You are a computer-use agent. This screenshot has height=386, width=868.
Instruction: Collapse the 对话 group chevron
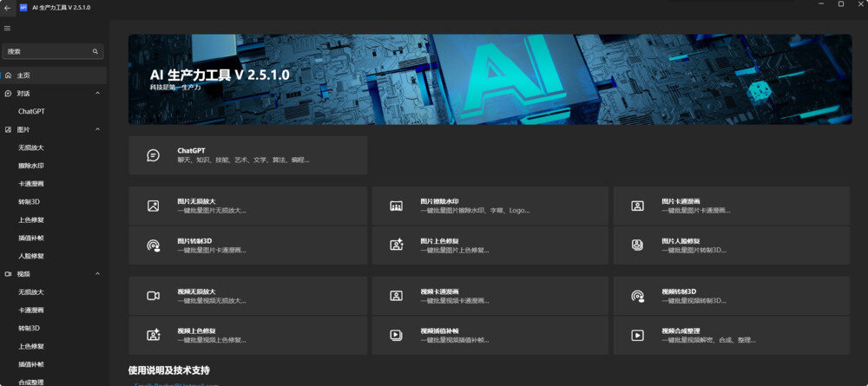(x=97, y=94)
